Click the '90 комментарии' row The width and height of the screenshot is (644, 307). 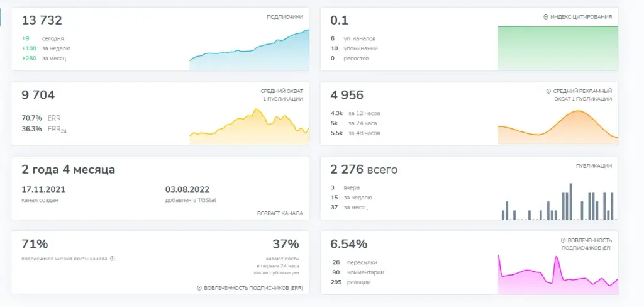357,272
